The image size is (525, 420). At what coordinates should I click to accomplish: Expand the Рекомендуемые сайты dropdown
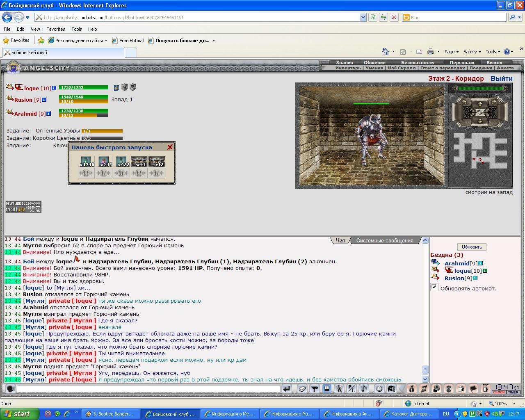click(x=106, y=41)
